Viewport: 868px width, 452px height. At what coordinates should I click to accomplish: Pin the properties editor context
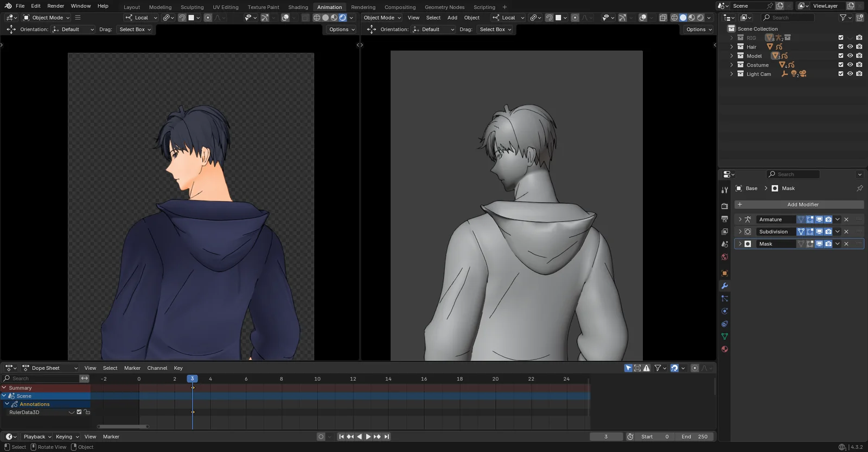click(859, 188)
